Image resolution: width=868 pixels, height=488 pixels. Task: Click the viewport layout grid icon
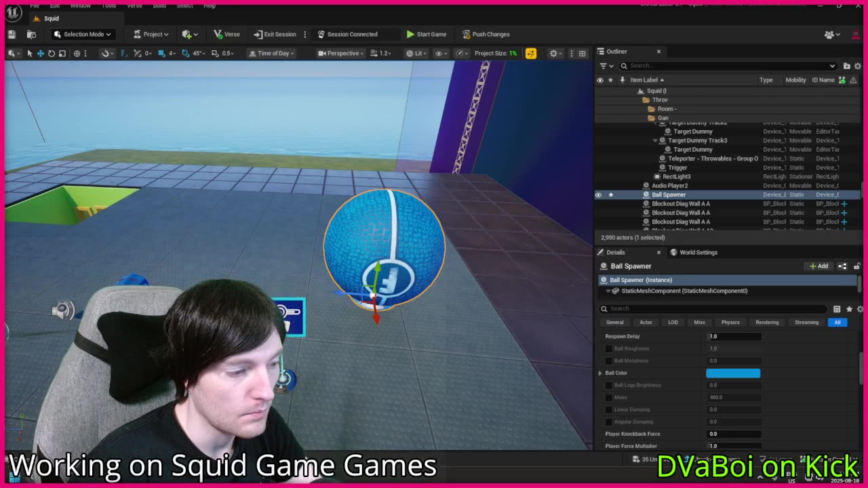click(x=583, y=54)
